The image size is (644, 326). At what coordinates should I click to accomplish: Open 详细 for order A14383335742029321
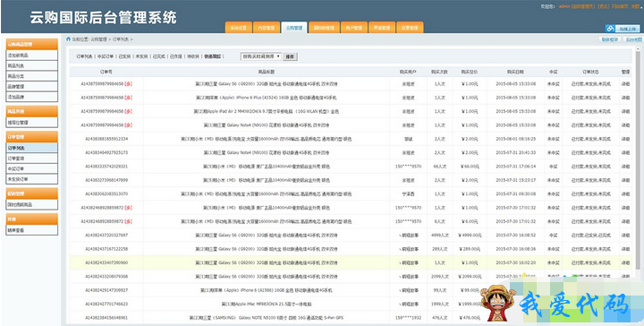(x=625, y=167)
